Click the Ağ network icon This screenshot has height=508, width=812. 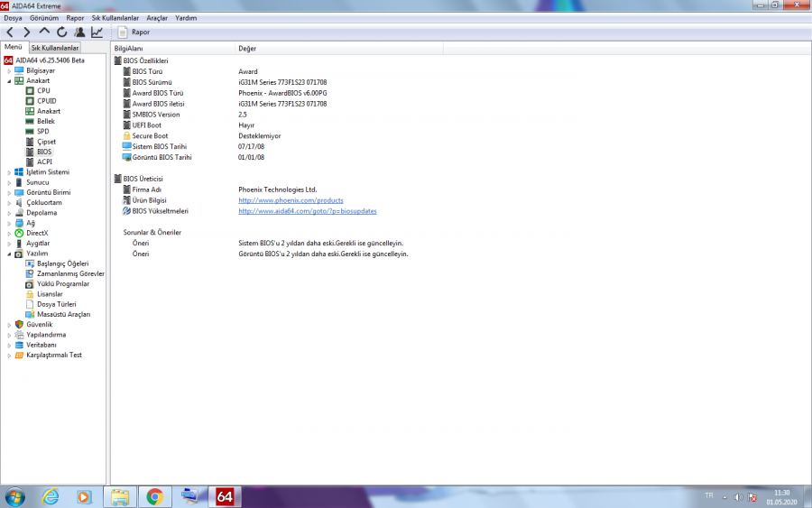(x=19, y=223)
